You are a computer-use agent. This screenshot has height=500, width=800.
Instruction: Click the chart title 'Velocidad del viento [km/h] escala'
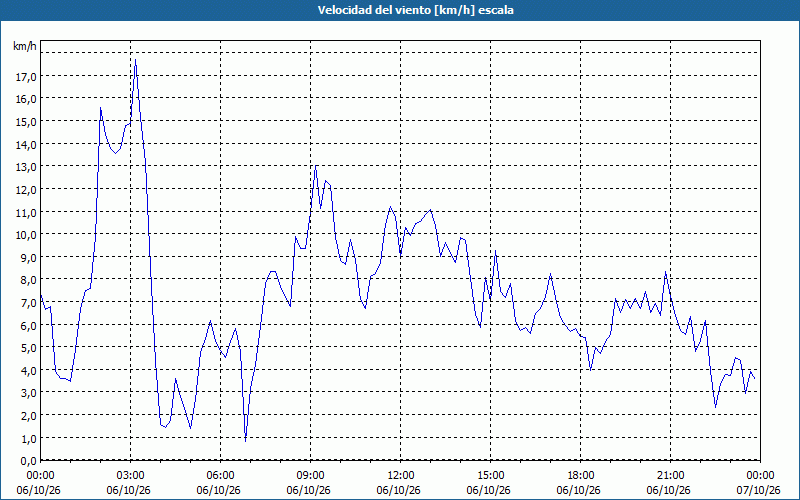pos(415,10)
